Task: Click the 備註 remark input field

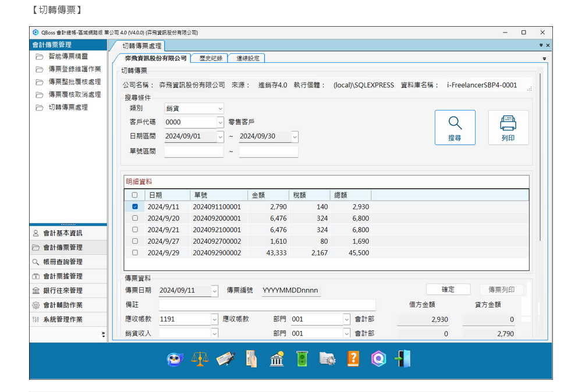Action: pyautogui.click(x=267, y=305)
